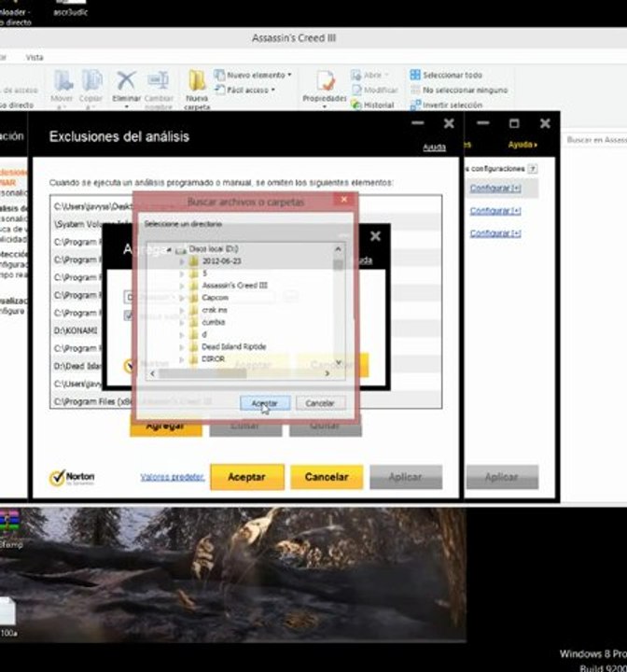
Task: Select the cumbia folder in tree
Action: 213,322
